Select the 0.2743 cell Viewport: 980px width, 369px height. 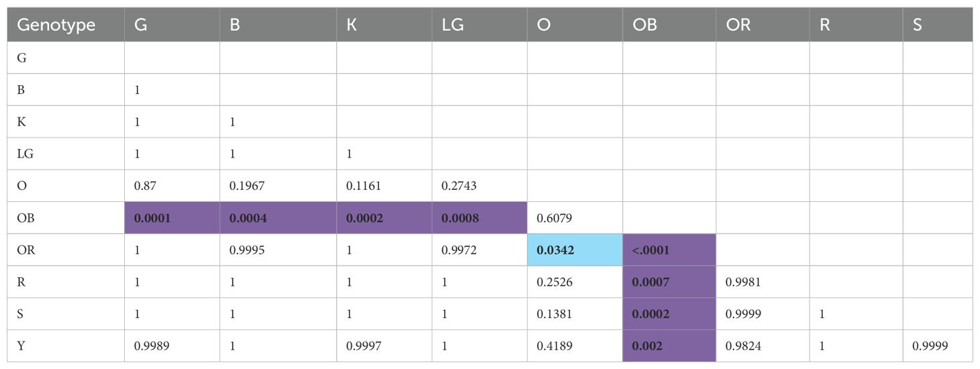459,186
